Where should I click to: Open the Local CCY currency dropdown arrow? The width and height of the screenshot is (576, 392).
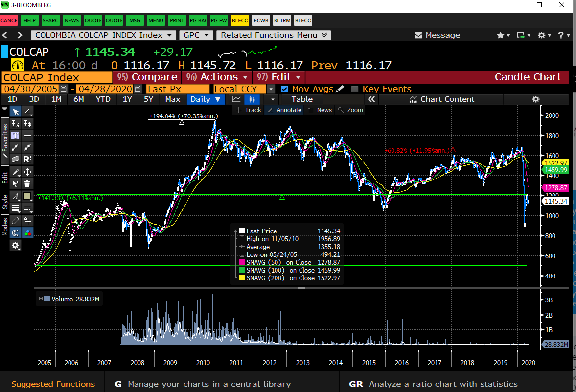(271, 89)
